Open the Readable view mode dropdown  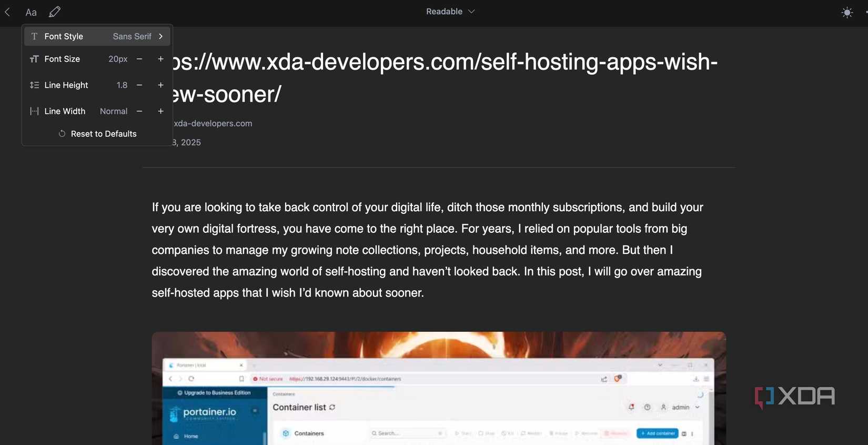click(450, 12)
